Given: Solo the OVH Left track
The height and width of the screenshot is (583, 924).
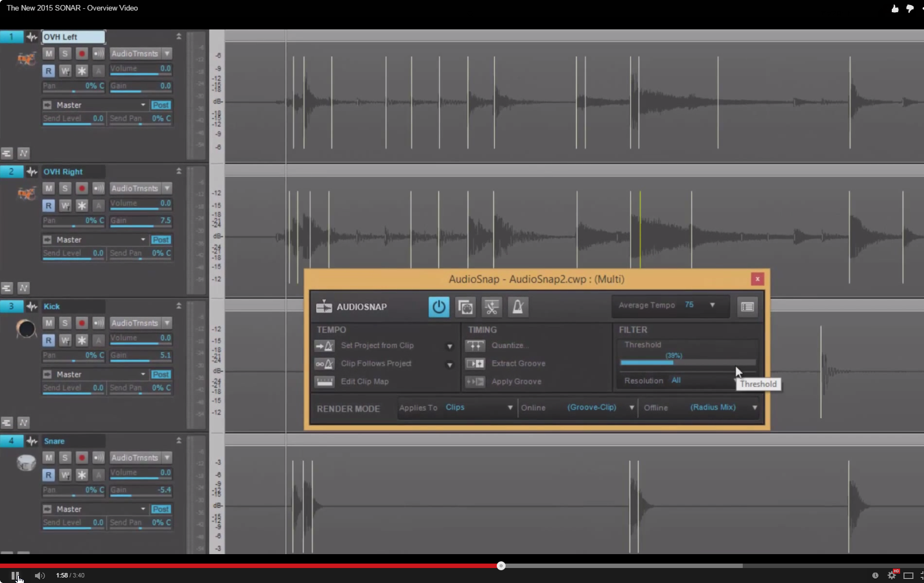Looking at the screenshot, I should pos(65,53).
